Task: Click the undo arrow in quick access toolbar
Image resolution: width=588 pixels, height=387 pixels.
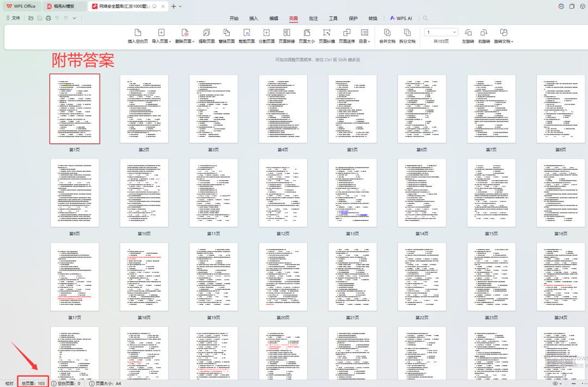Action: (x=57, y=18)
